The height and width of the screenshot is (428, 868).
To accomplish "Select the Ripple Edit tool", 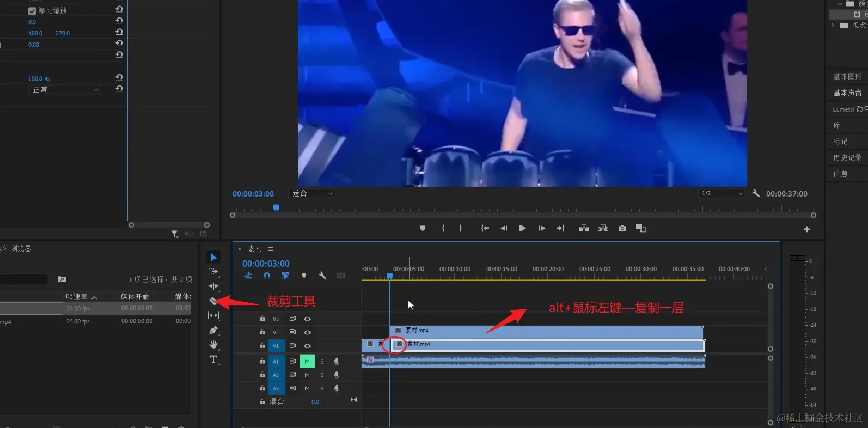I will pyautogui.click(x=213, y=286).
